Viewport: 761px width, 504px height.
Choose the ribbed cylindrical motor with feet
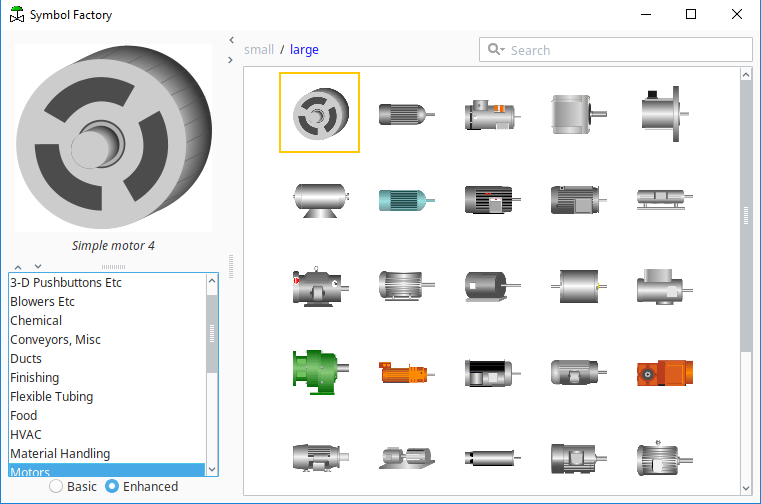[x=406, y=286]
